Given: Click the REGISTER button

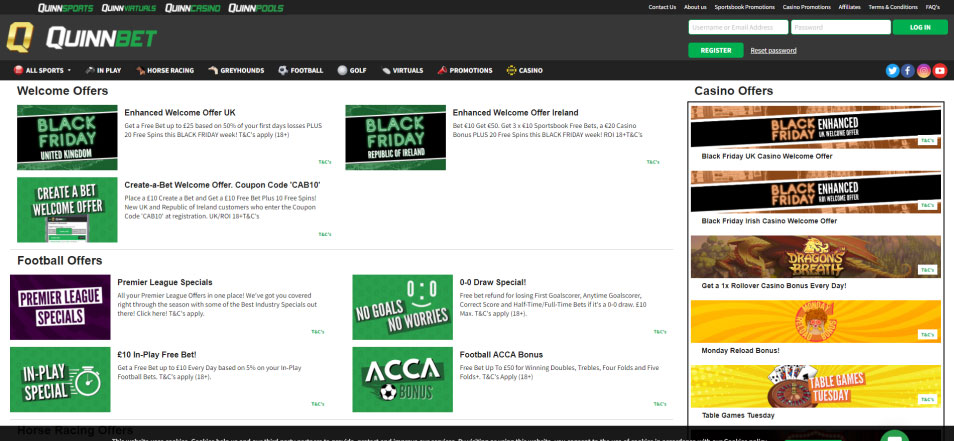Looking at the screenshot, I should pos(716,50).
